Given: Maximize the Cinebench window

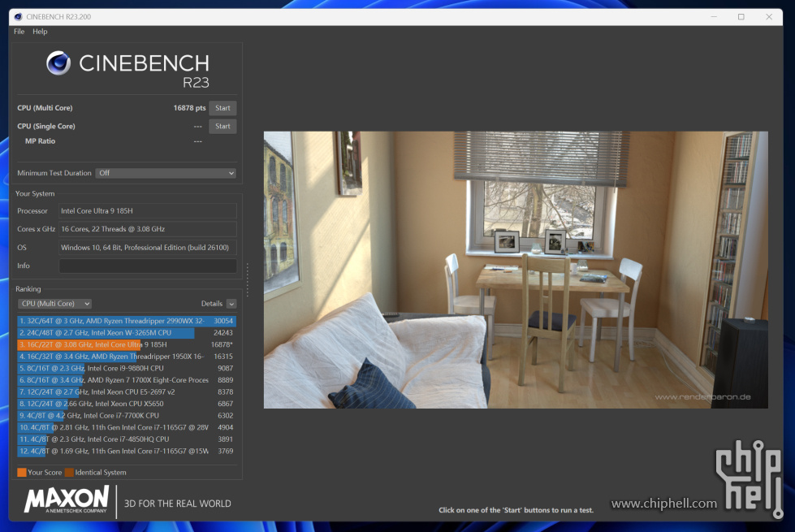Looking at the screenshot, I should (x=741, y=17).
